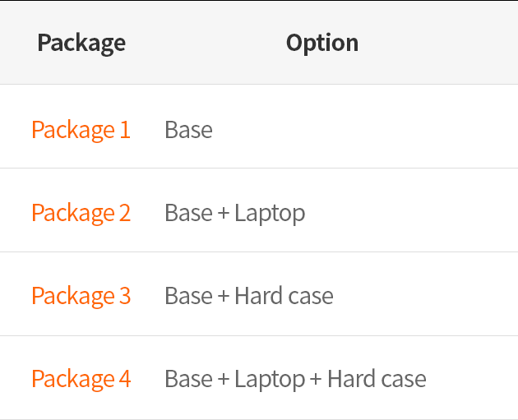Screen dimensions: 518x420
Task: Select the Base option text
Action: click(x=188, y=130)
